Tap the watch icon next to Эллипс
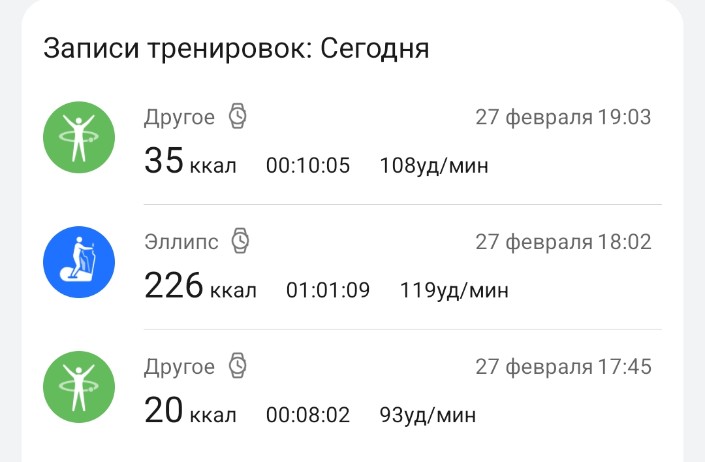Screen dimensions: 705x462 pos(241,241)
